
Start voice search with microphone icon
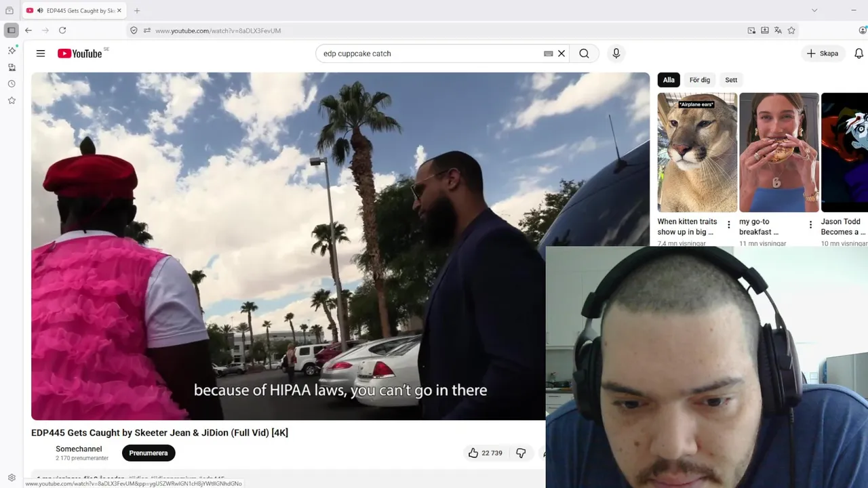(616, 54)
